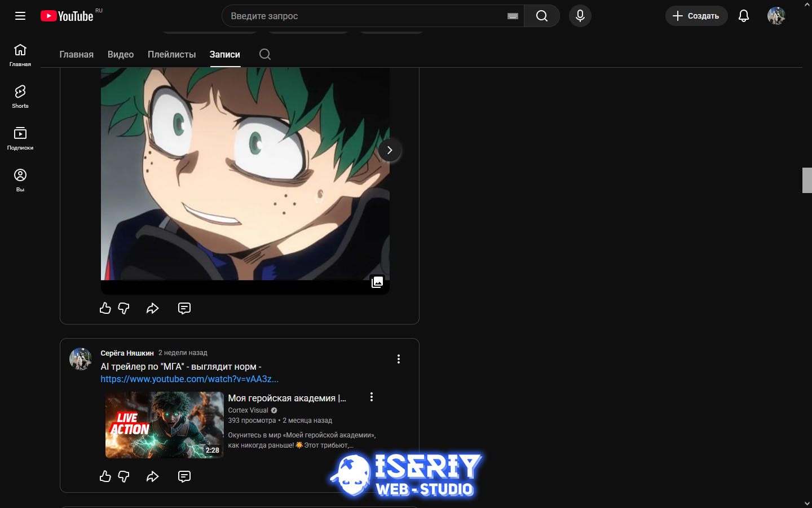Open the on-screen keyboard icon

coord(513,16)
